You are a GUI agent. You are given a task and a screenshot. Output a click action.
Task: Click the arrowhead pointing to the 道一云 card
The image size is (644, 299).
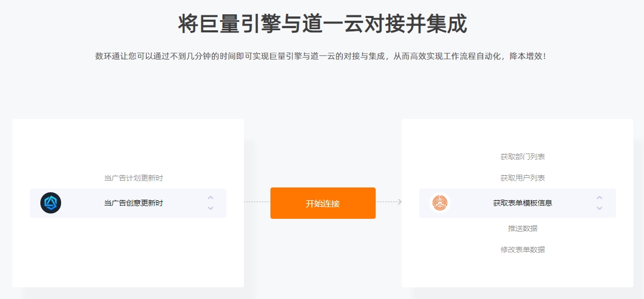pyautogui.click(x=400, y=202)
